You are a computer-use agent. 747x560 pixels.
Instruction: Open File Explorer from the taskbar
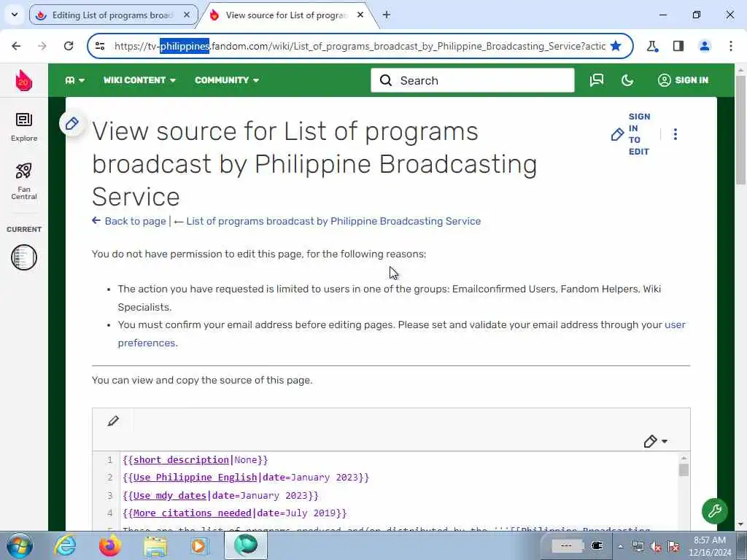click(155, 545)
